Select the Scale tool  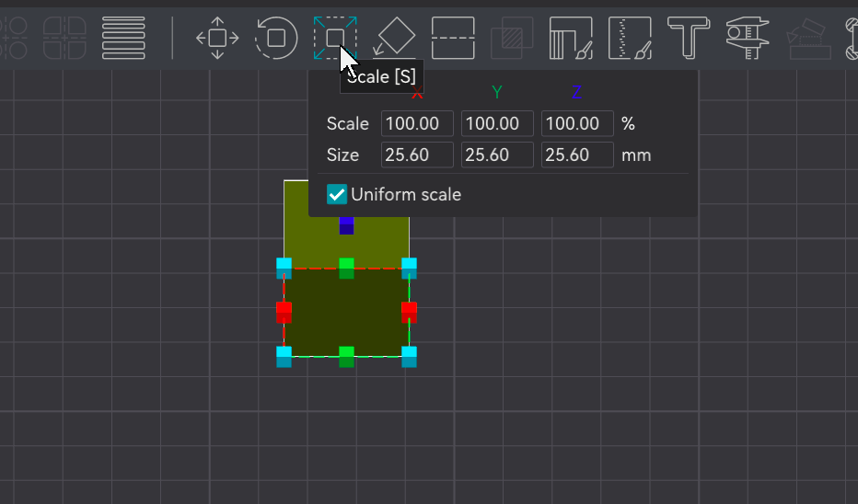click(335, 39)
